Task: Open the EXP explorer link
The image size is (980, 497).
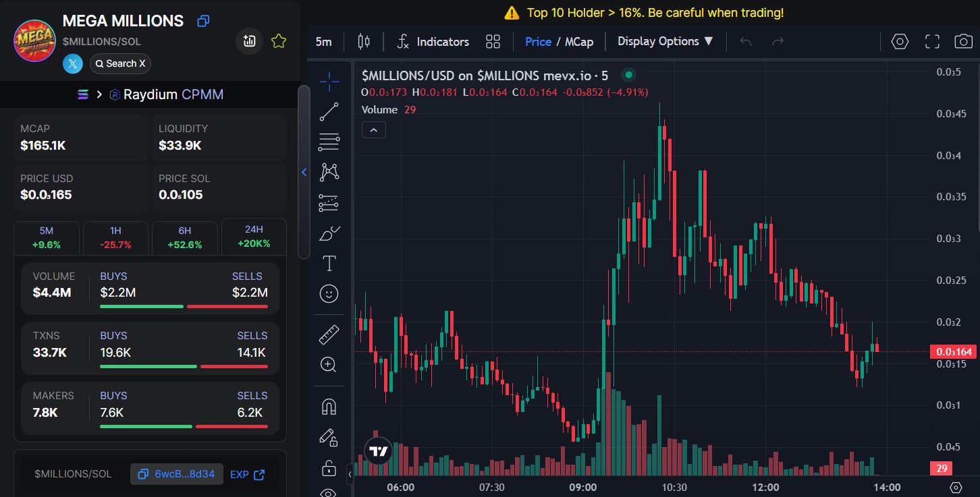Action: click(x=247, y=474)
